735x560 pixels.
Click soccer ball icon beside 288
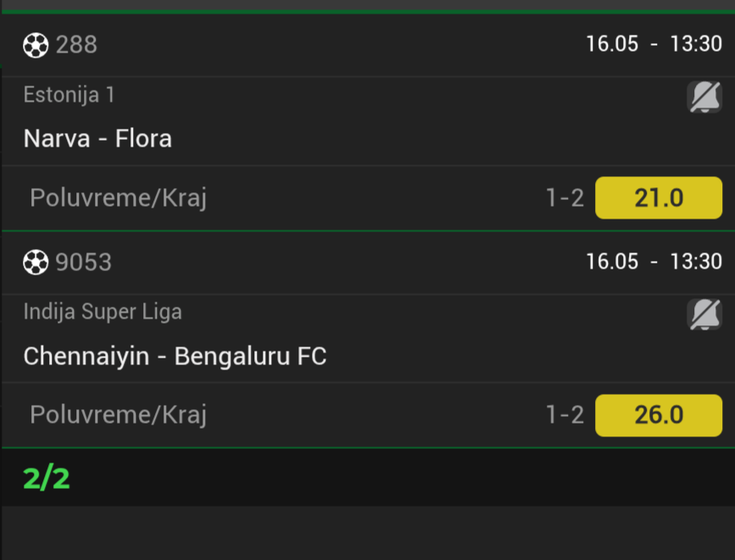[x=36, y=45]
